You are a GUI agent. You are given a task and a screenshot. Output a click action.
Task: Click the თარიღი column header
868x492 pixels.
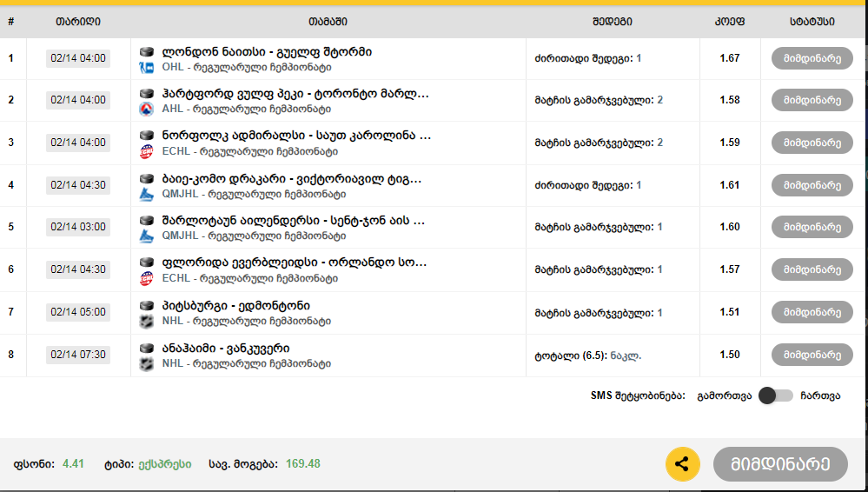coord(78,22)
